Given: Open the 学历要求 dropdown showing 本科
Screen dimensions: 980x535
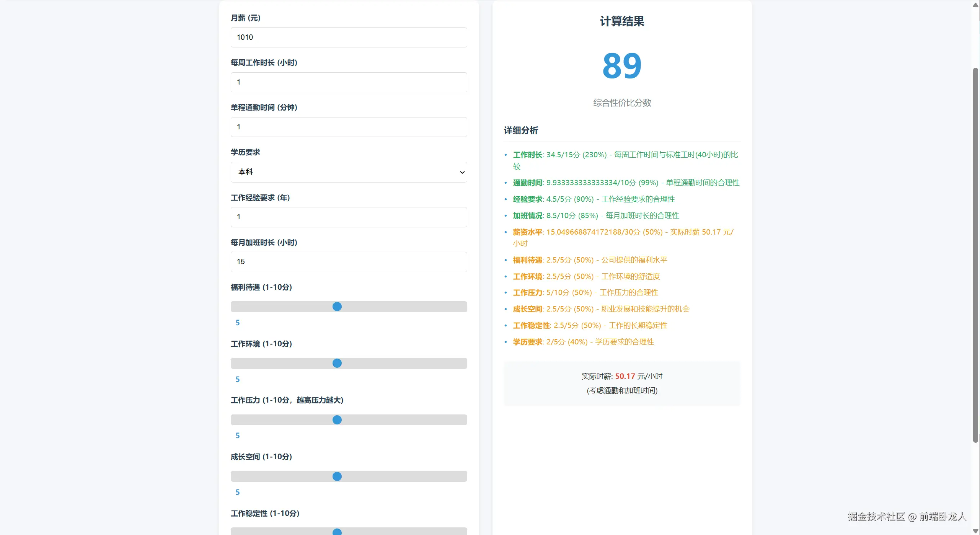Looking at the screenshot, I should 344,172.
